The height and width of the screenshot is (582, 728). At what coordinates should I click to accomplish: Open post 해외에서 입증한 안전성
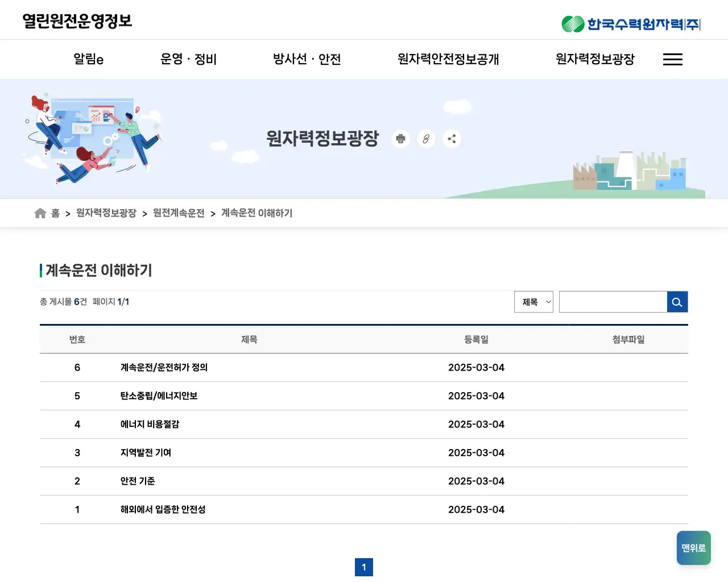[x=163, y=510]
